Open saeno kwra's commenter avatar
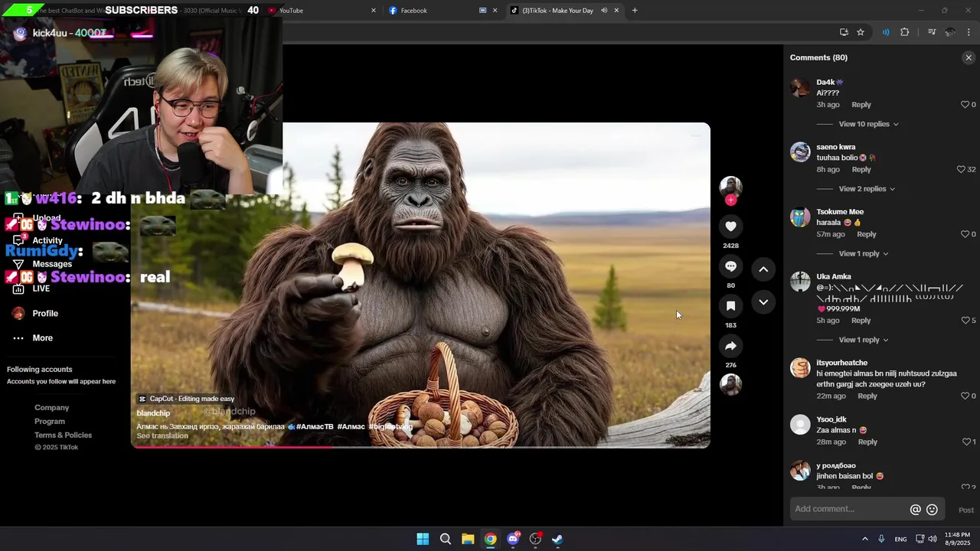This screenshot has height=551, width=980. [800, 152]
